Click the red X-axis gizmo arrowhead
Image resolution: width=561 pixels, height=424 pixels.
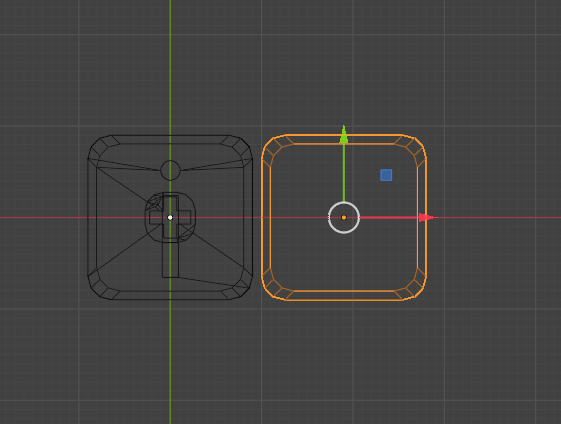coord(426,217)
